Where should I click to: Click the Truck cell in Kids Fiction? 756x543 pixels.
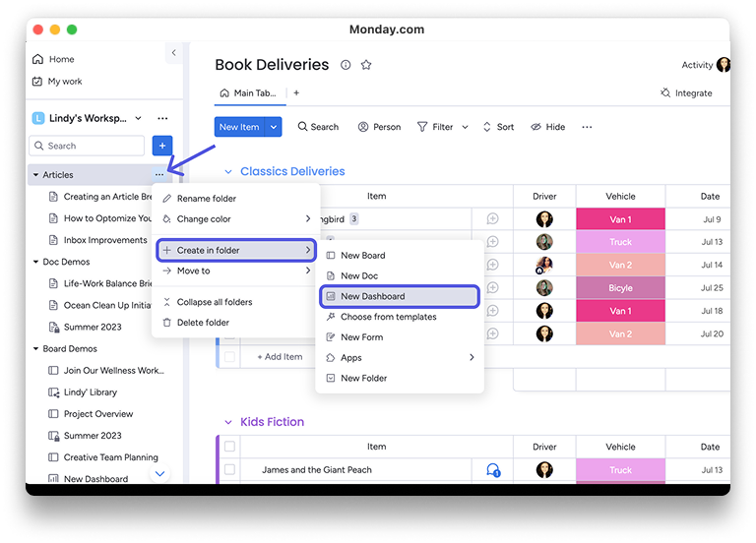pyautogui.click(x=620, y=470)
